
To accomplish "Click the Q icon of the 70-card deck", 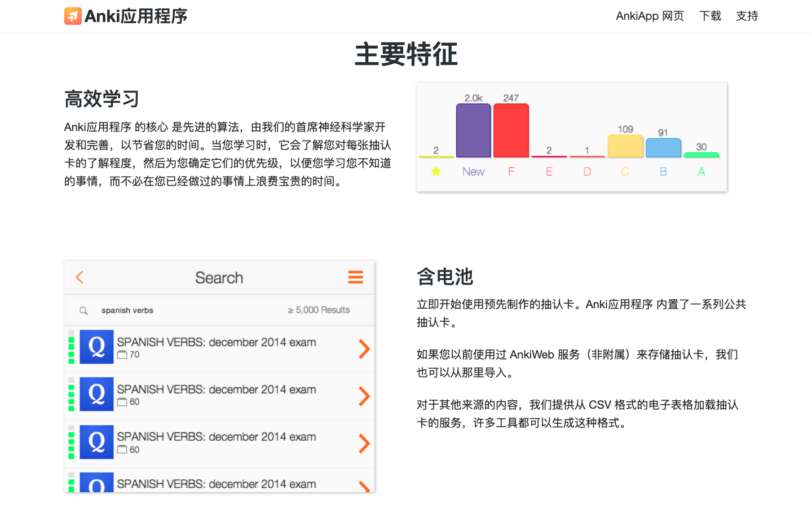I will (x=96, y=347).
